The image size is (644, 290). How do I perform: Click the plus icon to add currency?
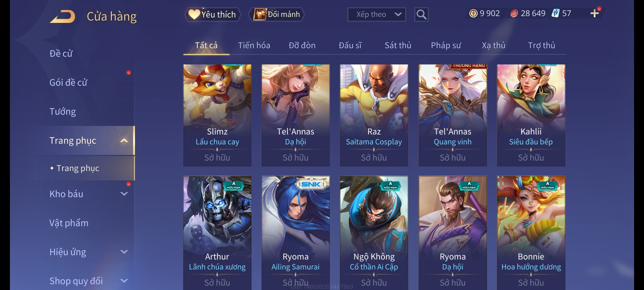point(594,13)
